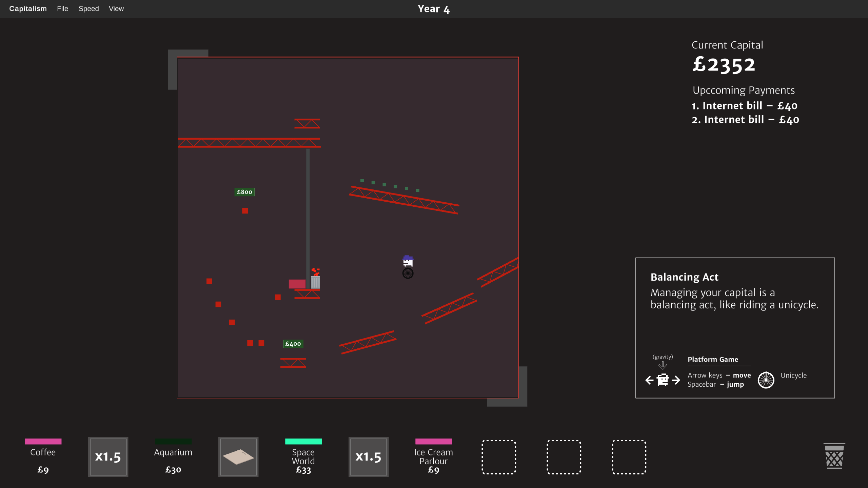Click the Spacebar jump instruction

pyautogui.click(x=715, y=385)
